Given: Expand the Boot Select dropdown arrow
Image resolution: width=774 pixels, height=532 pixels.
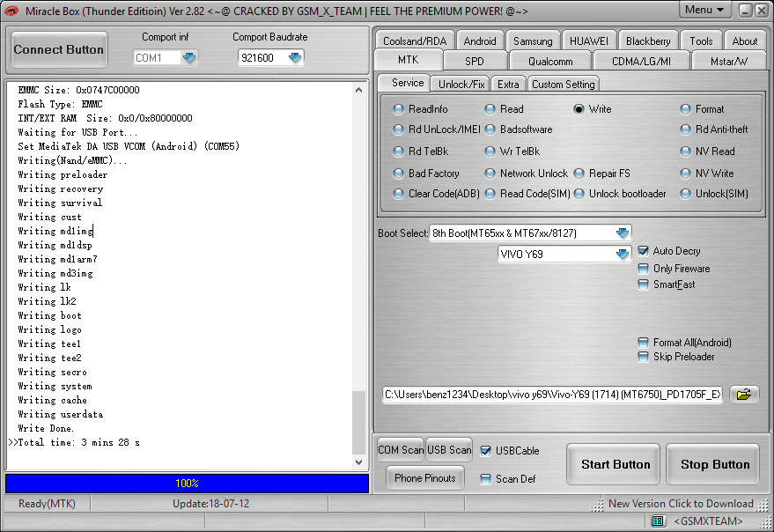Looking at the screenshot, I should [x=623, y=233].
